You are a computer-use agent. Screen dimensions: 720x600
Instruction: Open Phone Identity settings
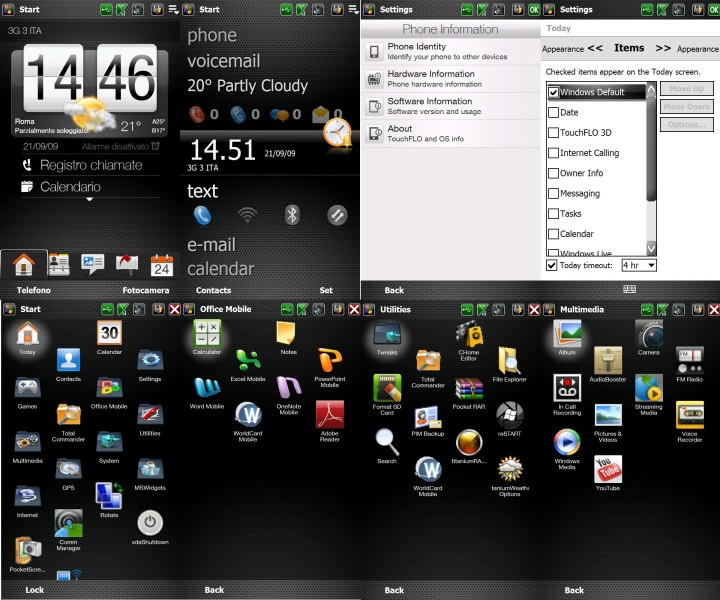[451, 51]
